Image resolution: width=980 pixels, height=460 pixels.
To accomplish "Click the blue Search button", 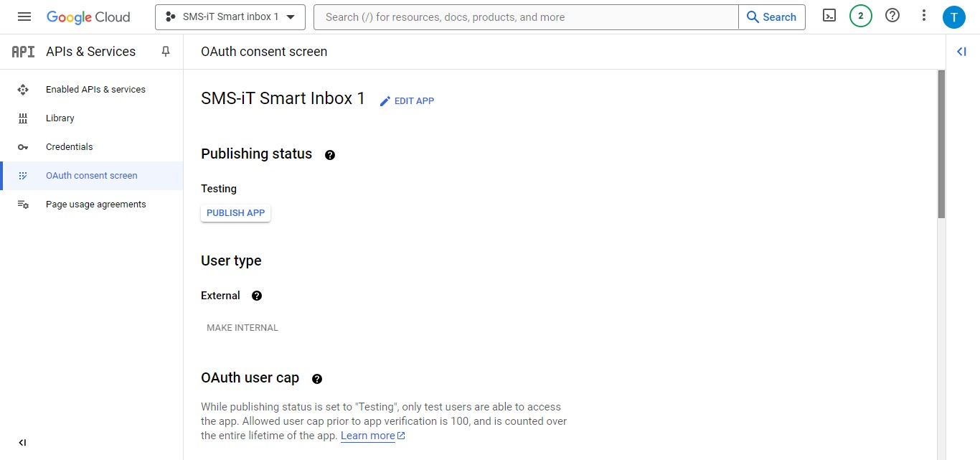I will click(x=772, y=17).
